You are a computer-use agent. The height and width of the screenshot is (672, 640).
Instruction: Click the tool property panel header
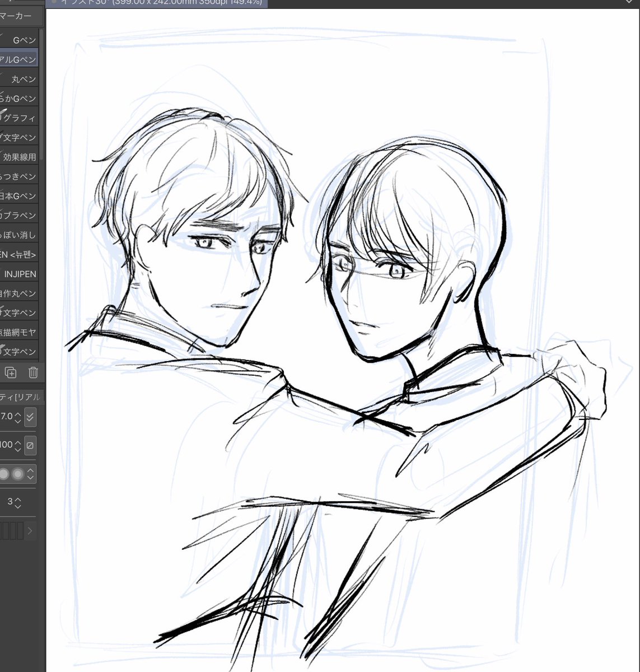[21, 396]
